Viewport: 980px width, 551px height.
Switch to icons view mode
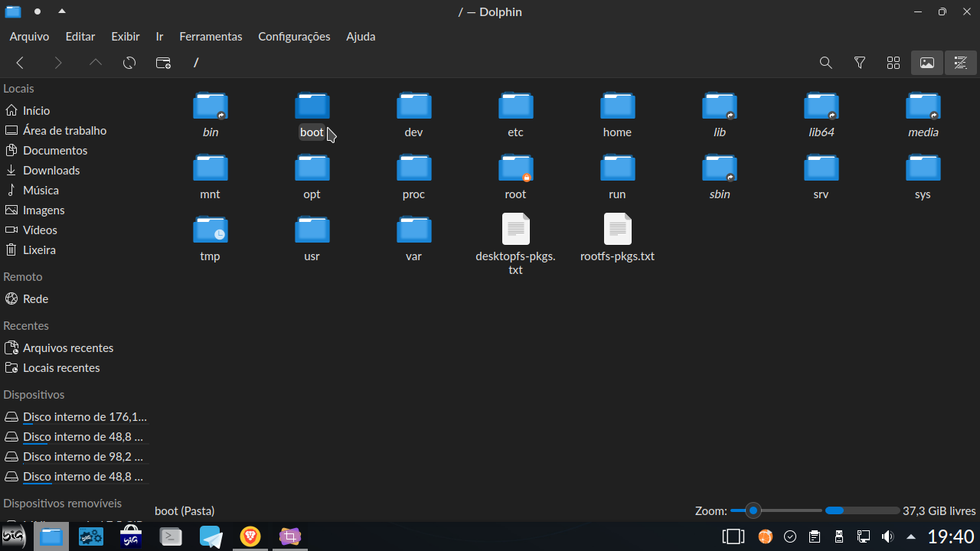tap(893, 63)
